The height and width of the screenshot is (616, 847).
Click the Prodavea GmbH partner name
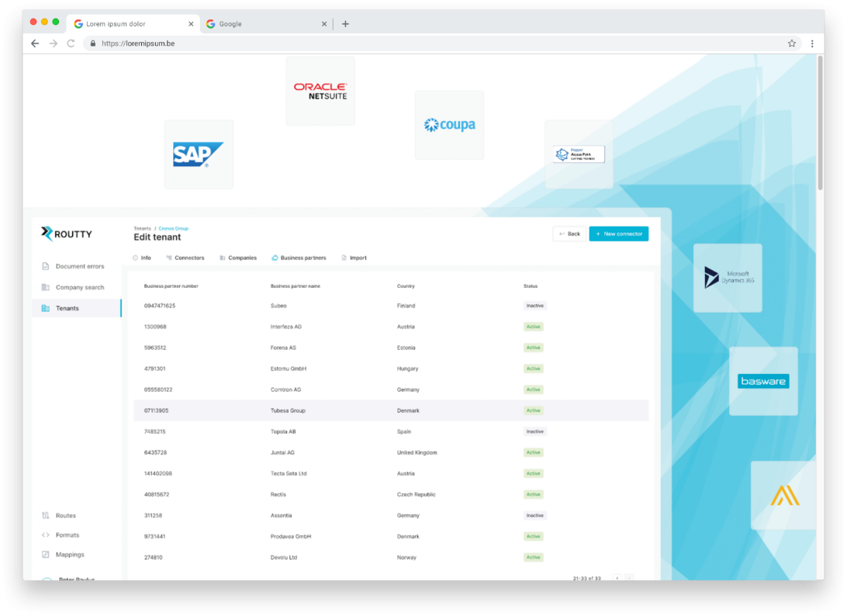pyautogui.click(x=291, y=537)
